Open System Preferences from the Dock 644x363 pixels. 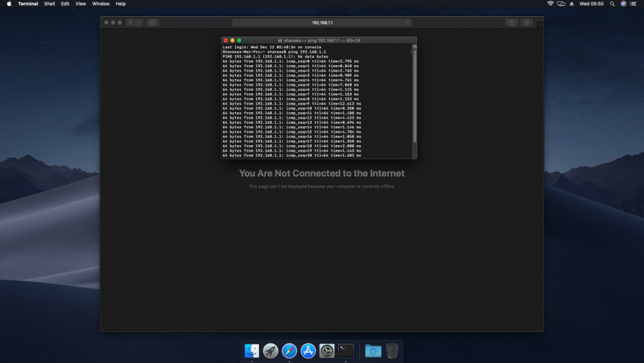327,351
